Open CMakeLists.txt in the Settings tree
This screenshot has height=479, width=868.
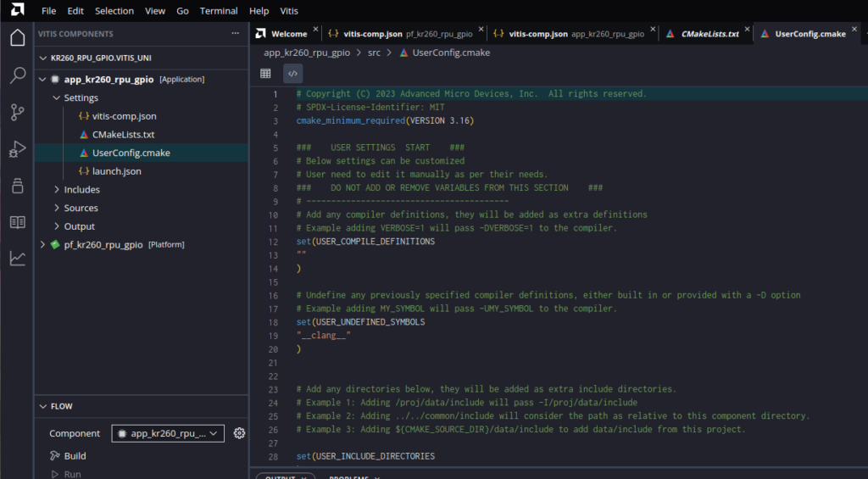123,134
